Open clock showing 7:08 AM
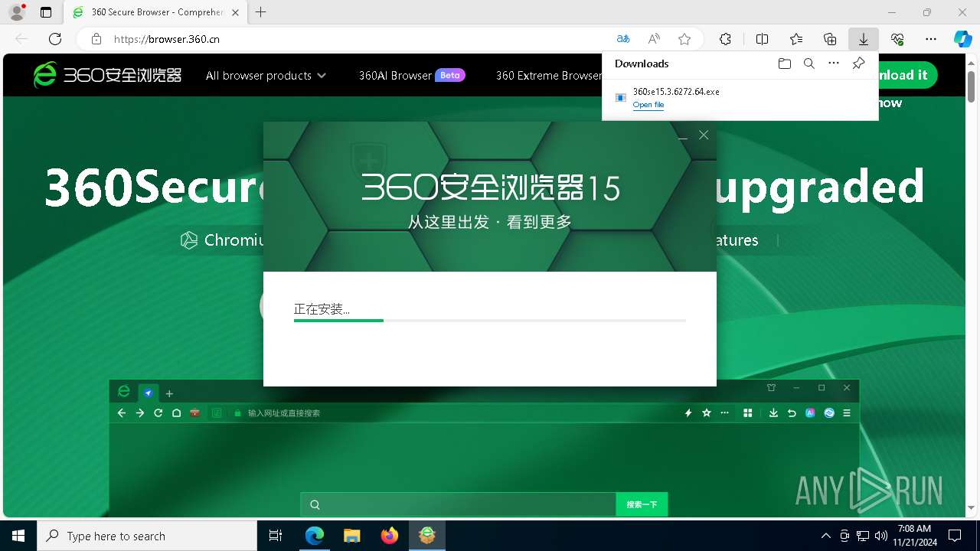 click(914, 536)
